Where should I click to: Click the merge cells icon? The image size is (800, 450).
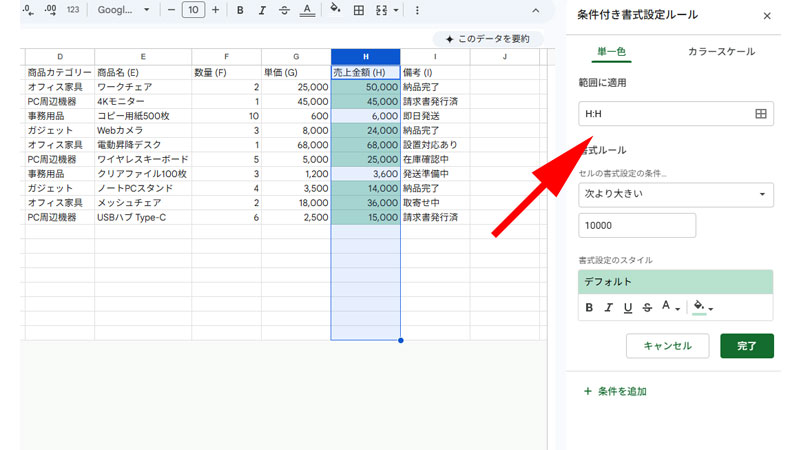(382, 10)
